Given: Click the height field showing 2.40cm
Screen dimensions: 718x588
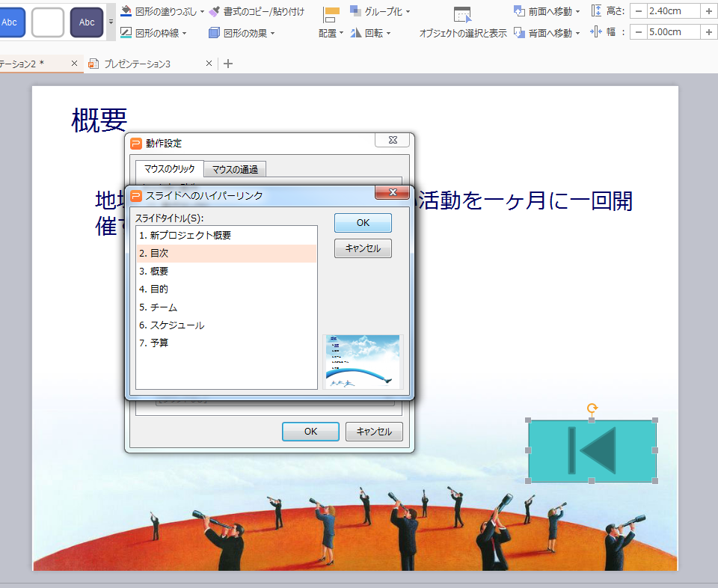Looking at the screenshot, I should pos(674,11).
